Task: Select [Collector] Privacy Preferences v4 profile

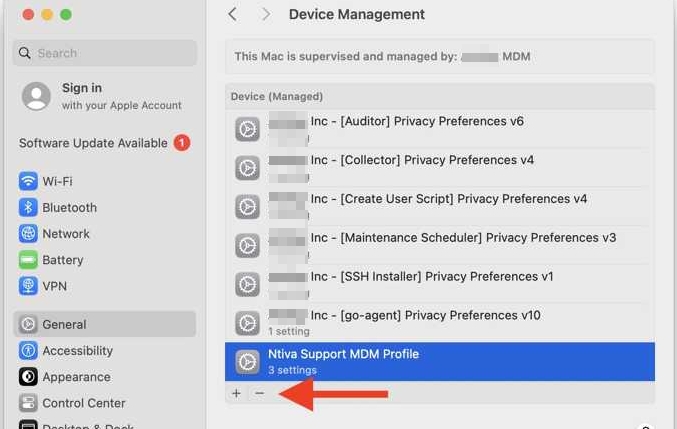Action: pyautogui.click(x=440, y=168)
